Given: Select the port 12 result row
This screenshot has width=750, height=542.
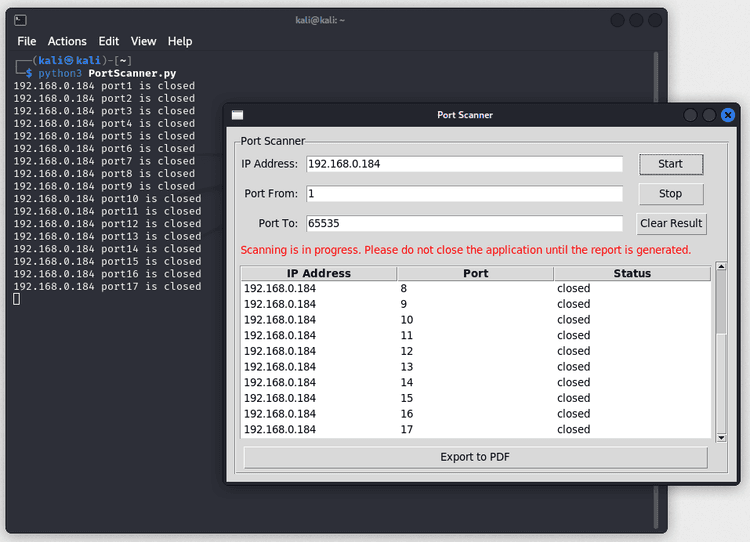Looking at the screenshot, I should click(476, 351).
